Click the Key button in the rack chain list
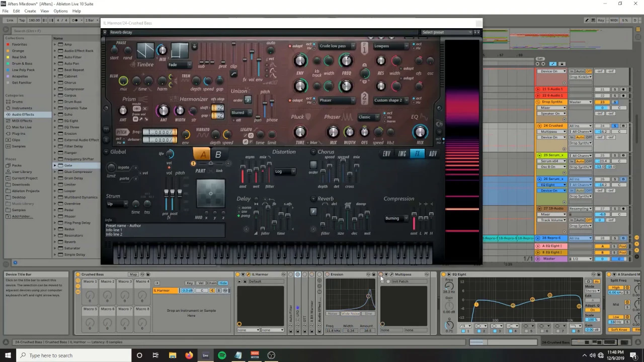The height and width of the screenshot is (362, 644). pyautogui.click(x=190, y=283)
